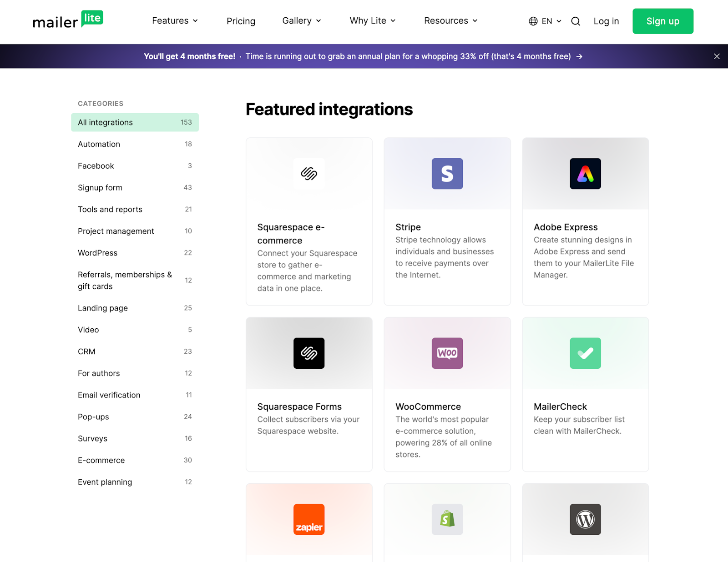Open the Resources dropdown
This screenshot has height=562, width=728.
pos(450,21)
